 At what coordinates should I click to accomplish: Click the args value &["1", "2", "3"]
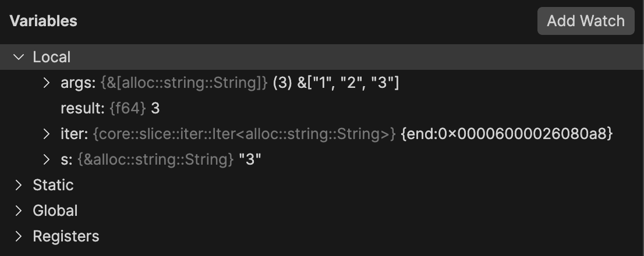coord(348,83)
